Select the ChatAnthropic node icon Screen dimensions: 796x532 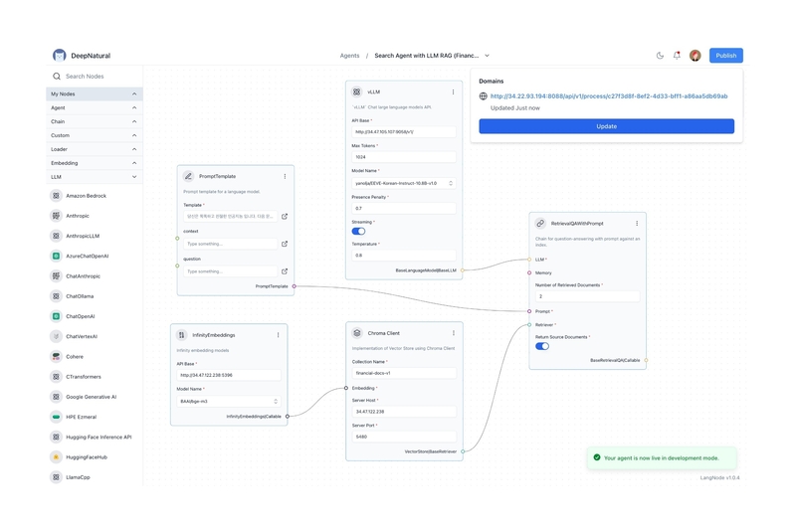pyautogui.click(x=56, y=275)
